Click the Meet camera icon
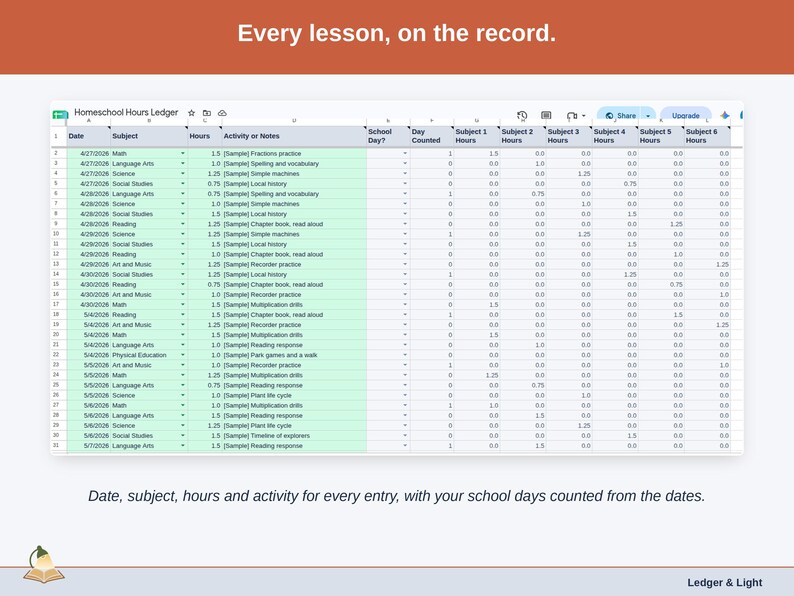 (572, 116)
